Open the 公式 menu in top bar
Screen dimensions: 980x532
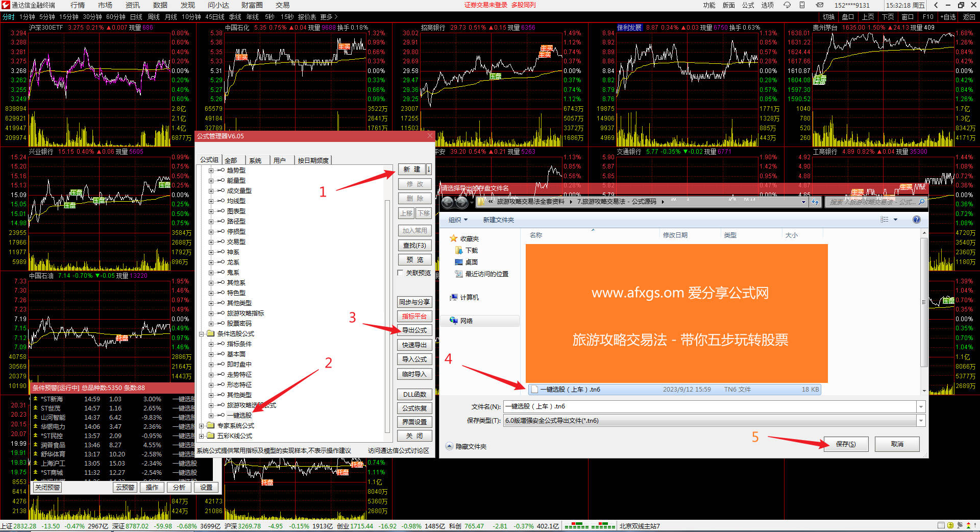(748, 5)
